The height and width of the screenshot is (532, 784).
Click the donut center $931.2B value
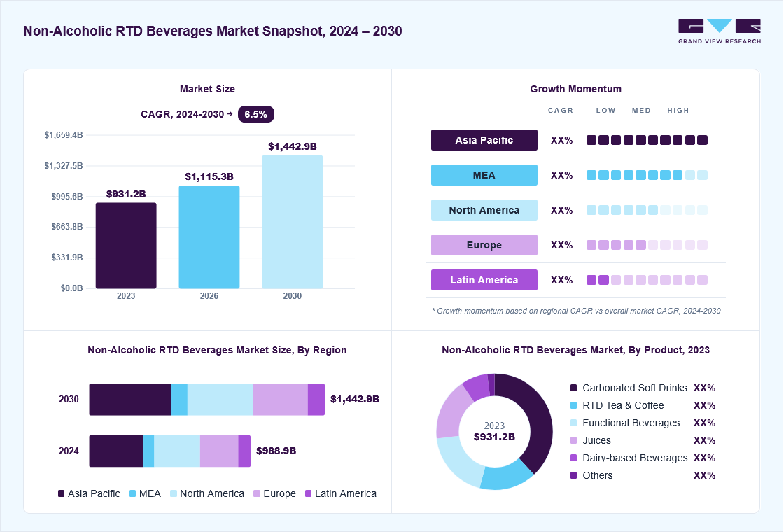coord(494,437)
